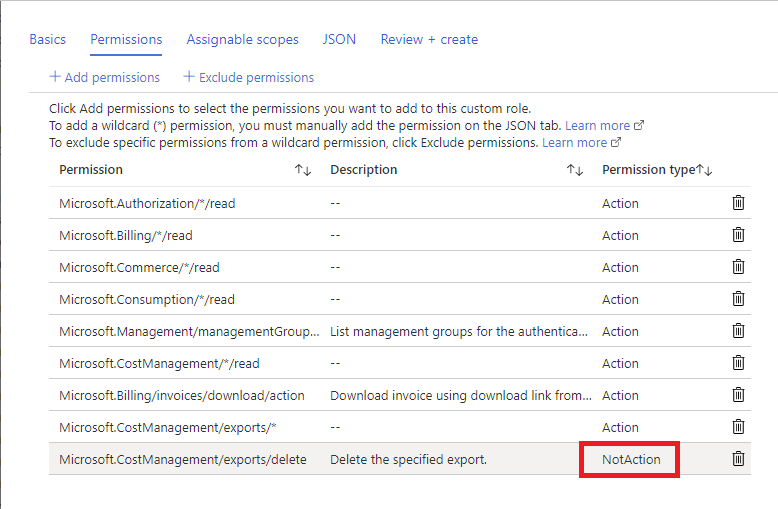
Task: Click trash icon for Microsoft.Billing/*/read
Action: pyautogui.click(x=738, y=235)
